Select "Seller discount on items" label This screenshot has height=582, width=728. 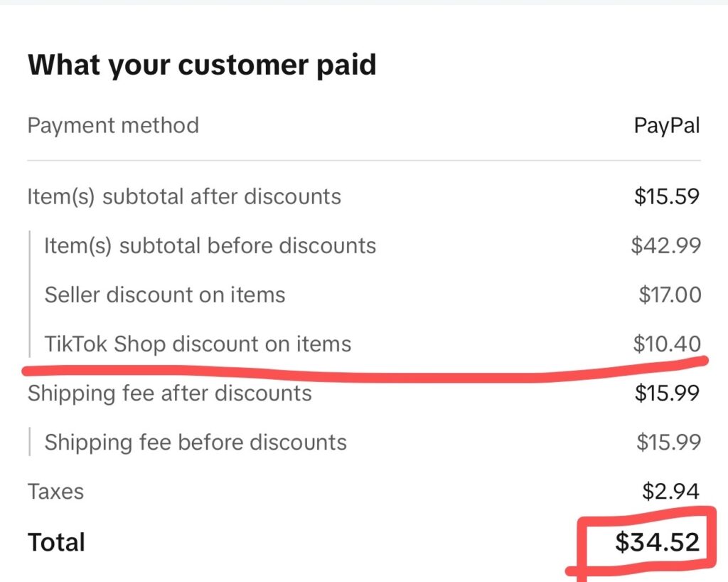click(x=164, y=295)
